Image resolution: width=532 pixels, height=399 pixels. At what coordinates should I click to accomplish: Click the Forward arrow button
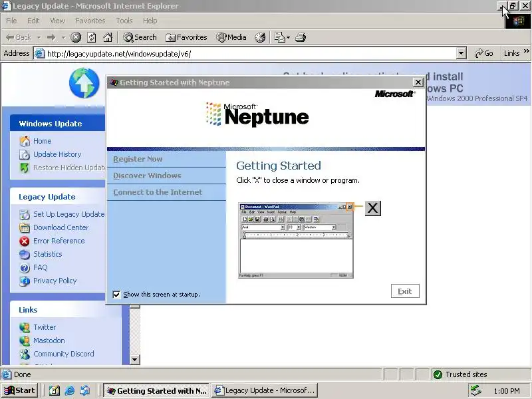point(51,37)
